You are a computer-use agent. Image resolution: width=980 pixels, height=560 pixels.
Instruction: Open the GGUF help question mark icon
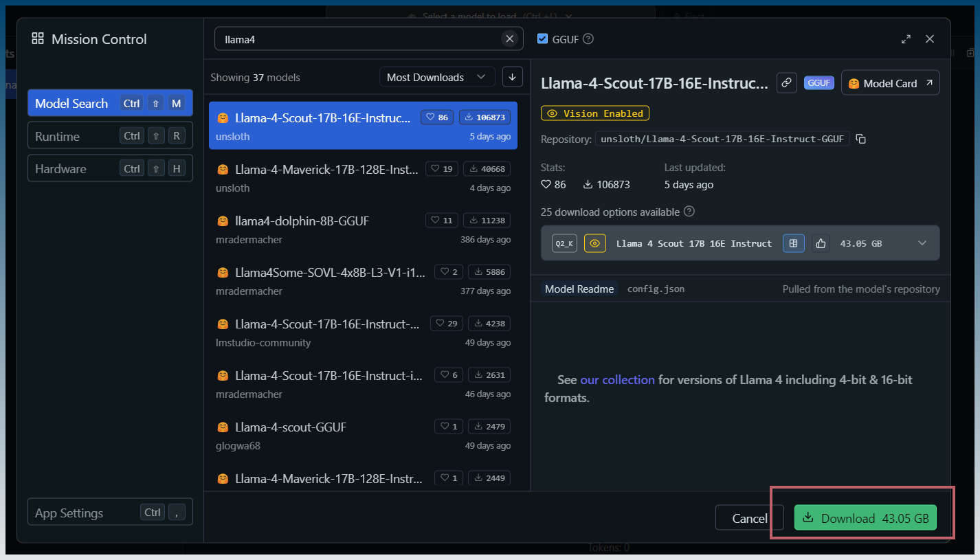(588, 39)
